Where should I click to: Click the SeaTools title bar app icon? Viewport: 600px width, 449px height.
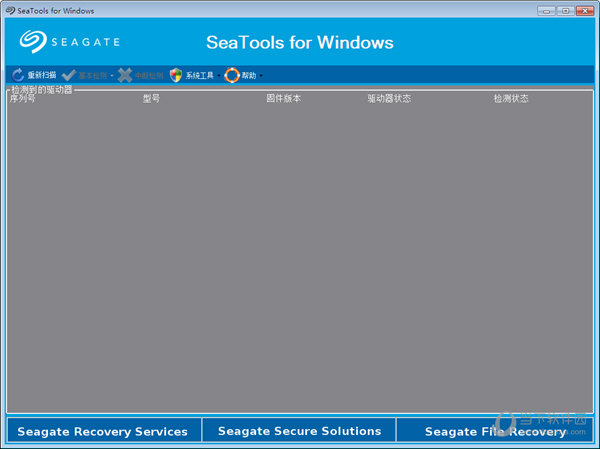click(x=10, y=10)
